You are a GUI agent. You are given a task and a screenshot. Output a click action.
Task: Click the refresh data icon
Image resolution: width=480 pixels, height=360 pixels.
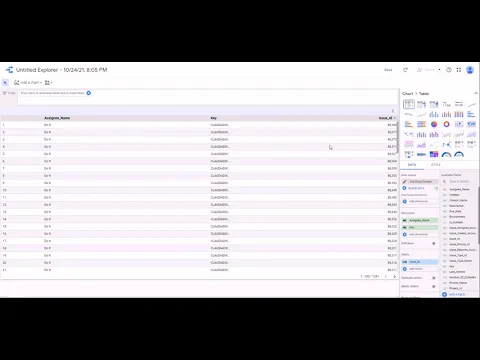tap(405, 70)
